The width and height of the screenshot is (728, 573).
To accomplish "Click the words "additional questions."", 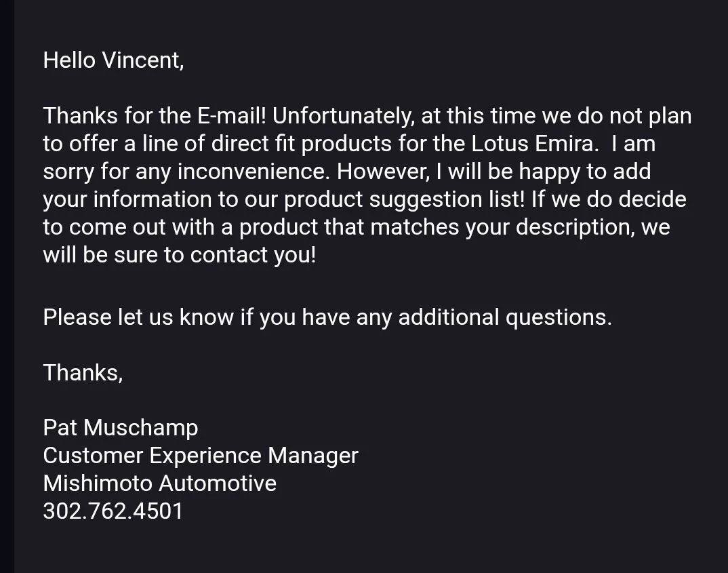I will tap(505, 317).
